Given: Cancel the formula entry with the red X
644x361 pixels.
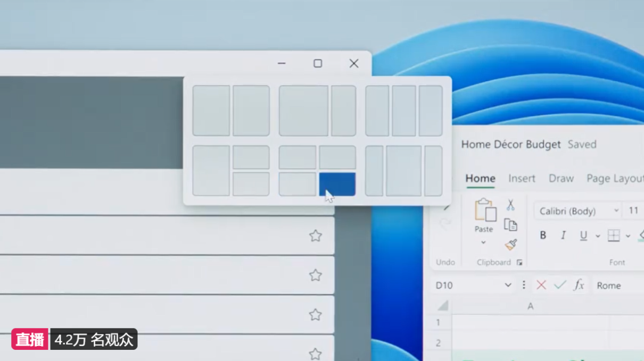Looking at the screenshot, I should [x=541, y=286].
